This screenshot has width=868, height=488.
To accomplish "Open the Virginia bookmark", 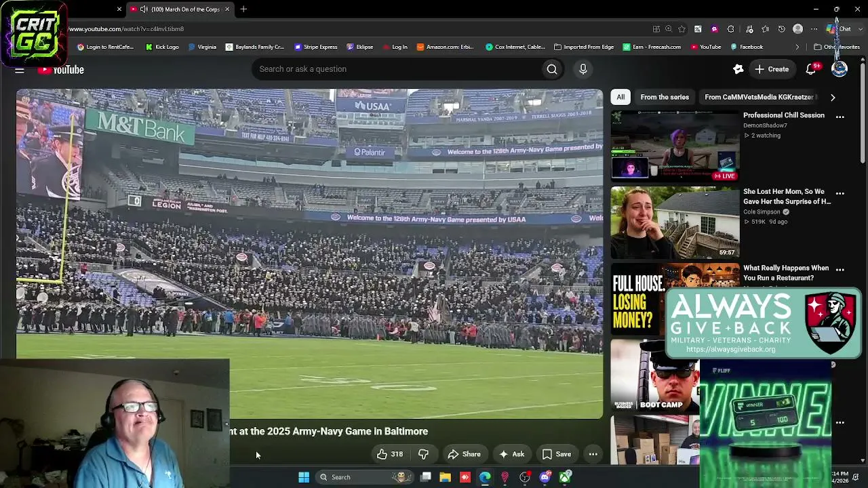I will point(202,47).
